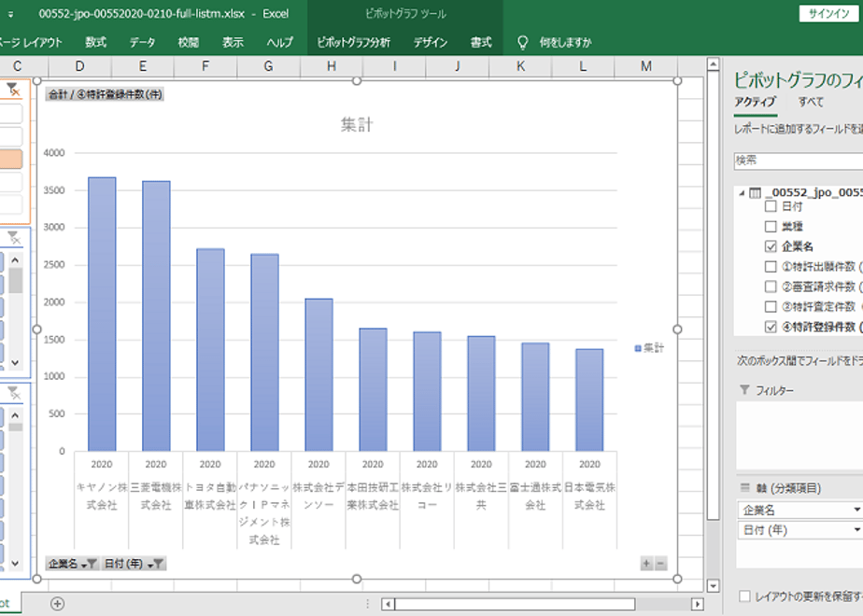Open the デザイン ribbon tab
The height and width of the screenshot is (616, 863).
[431, 42]
